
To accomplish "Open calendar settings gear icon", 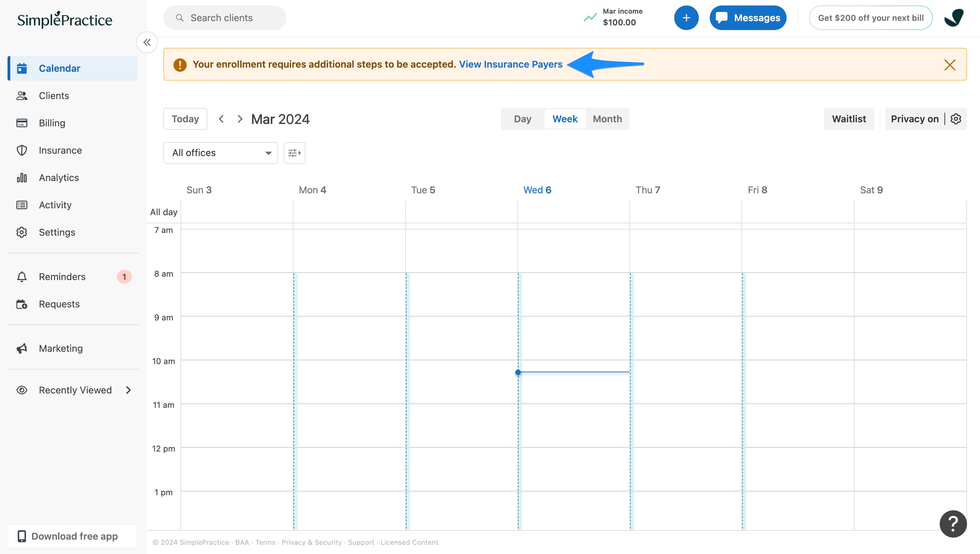I will (956, 119).
